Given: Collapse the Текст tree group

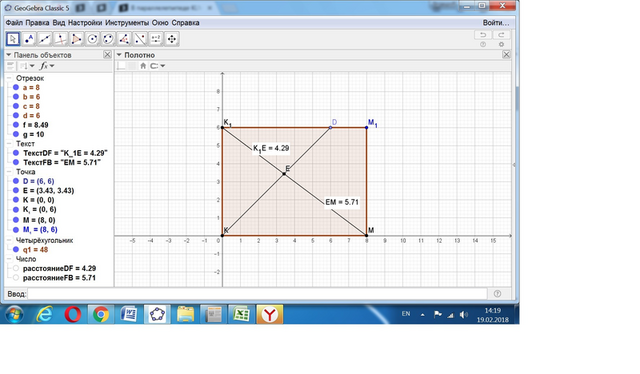Looking at the screenshot, I should tap(9, 144).
